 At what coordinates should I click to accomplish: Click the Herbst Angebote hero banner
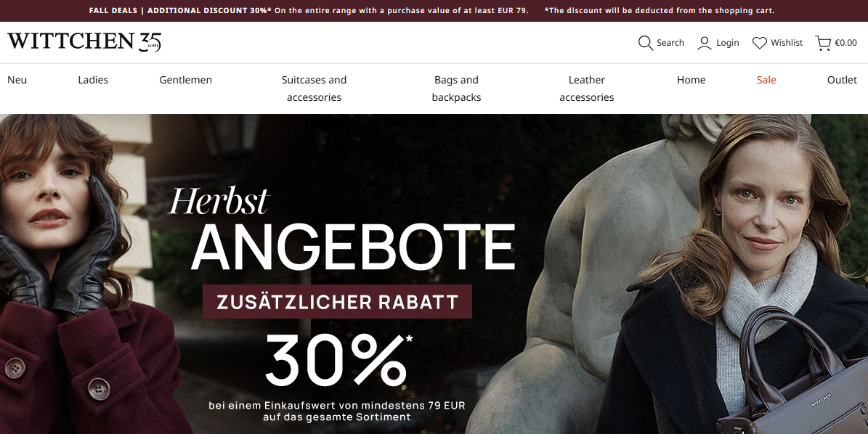[x=434, y=274]
